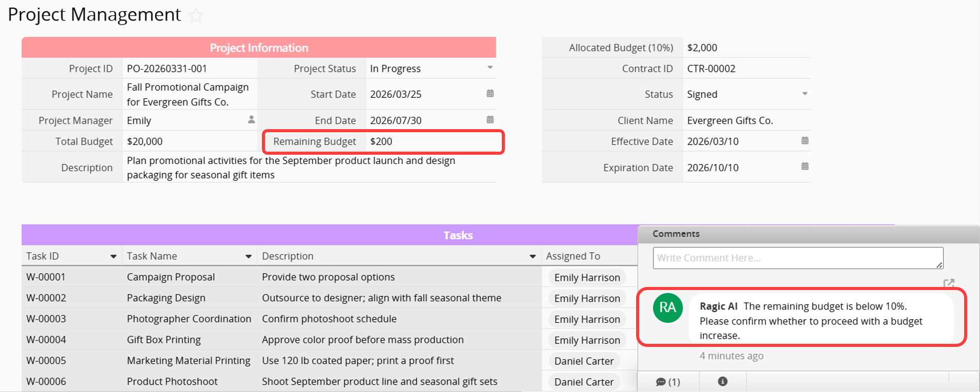Viewport: 980px width, 392px height.
Task: Open the Expiration Date calendar picker
Action: tap(805, 167)
